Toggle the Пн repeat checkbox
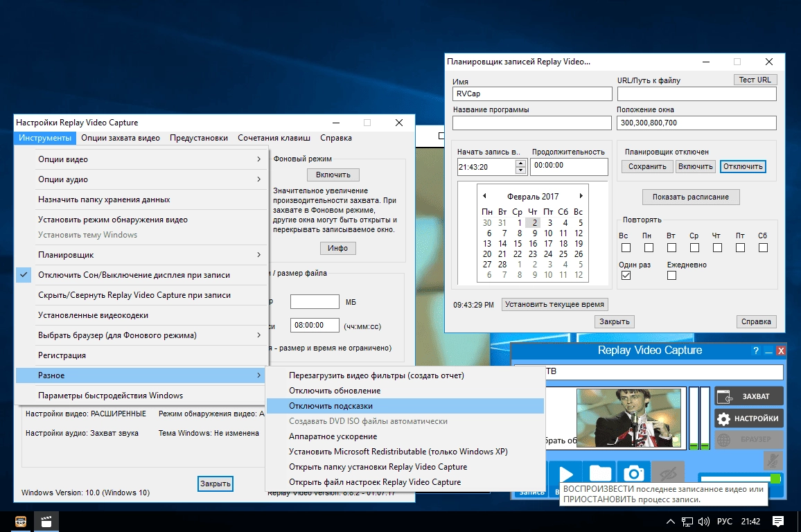Image resolution: width=801 pixels, height=532 pixels. point(649,247)
